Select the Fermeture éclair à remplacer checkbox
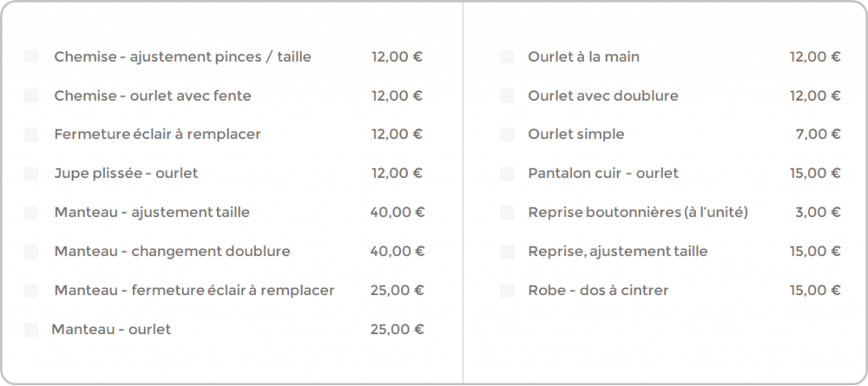Viewport: 868px width, 386px height. pyautogui.click(x=31, y=135)
